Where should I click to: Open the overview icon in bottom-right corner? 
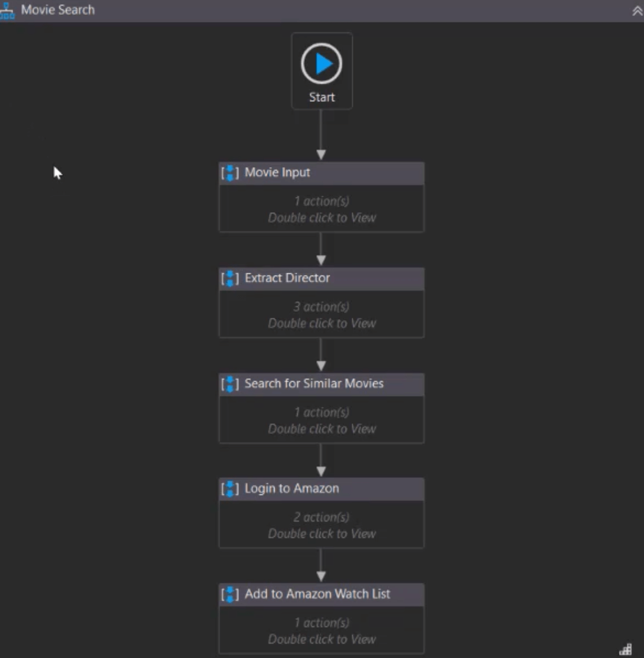[x=626, y=649]
